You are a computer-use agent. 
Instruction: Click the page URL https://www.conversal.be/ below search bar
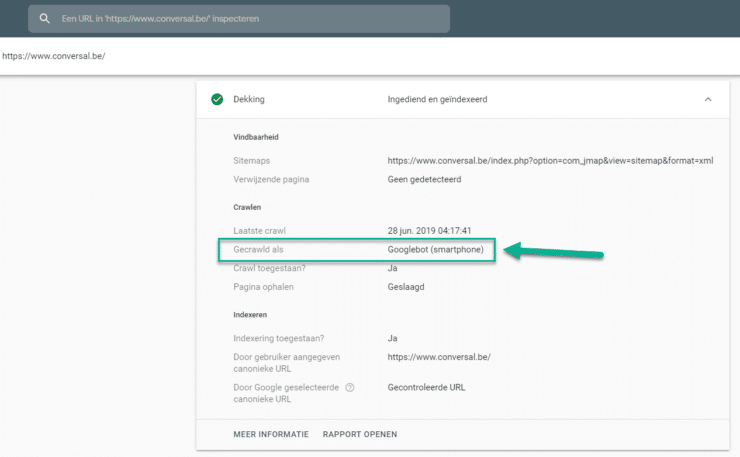[54, 56]
